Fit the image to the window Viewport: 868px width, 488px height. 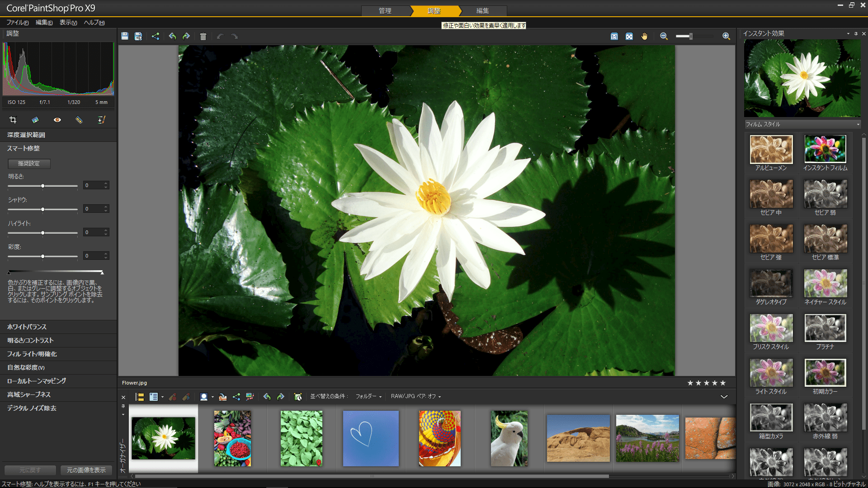tap(629, 36)
